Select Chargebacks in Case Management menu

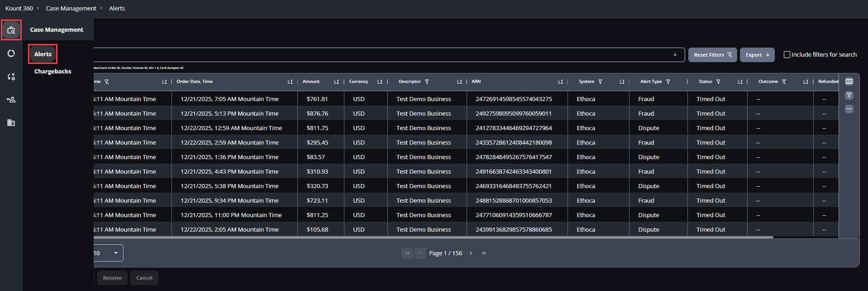click(53, 72)
